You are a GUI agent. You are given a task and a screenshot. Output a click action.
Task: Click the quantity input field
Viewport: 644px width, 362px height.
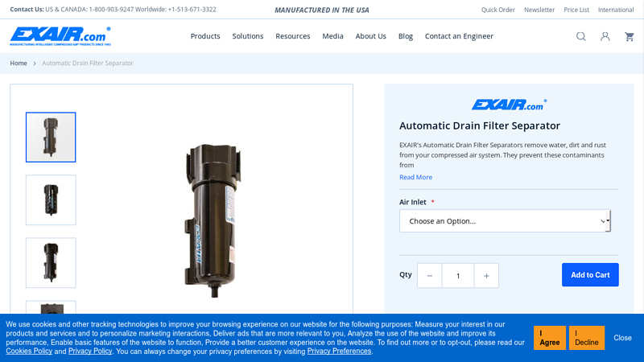click(x=458, y=275)
